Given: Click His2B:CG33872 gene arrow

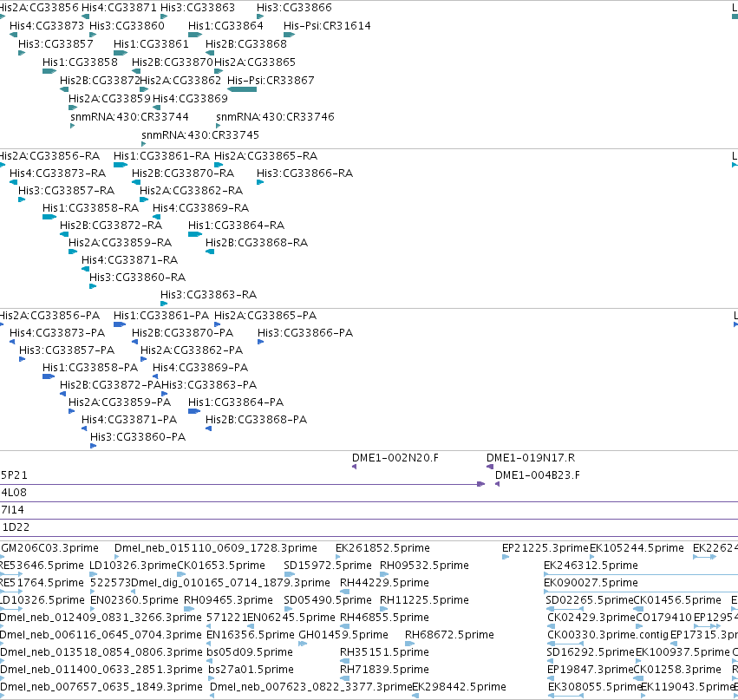Looking at the screenshot, I should (x=64, y=89).
